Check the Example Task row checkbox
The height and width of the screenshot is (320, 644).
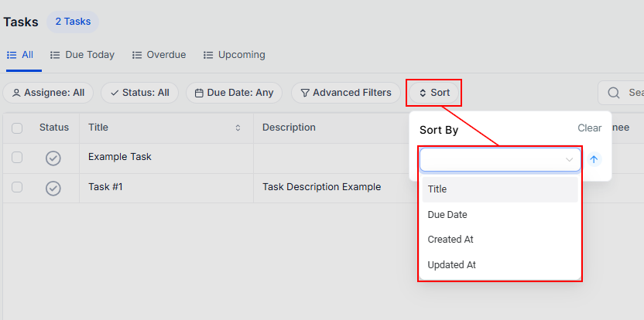click(x=17, y=158)
